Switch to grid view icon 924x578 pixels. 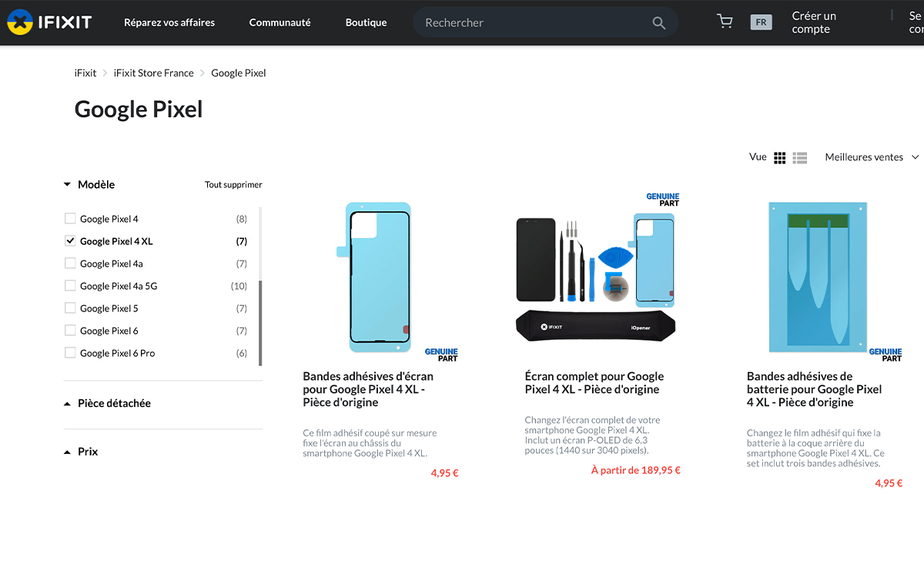(779, 157)
